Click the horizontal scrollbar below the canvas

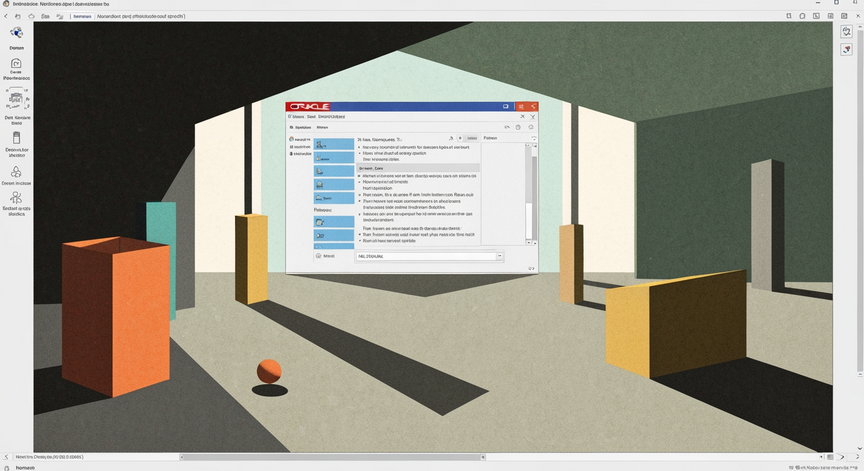tap(332, 457)
